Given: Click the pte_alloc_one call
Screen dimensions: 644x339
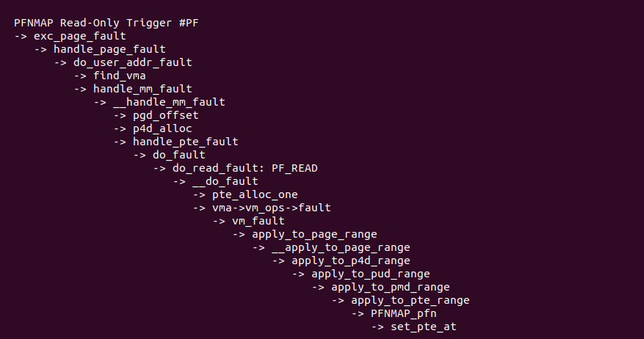Looking at the screenshot, I should 255,194.
